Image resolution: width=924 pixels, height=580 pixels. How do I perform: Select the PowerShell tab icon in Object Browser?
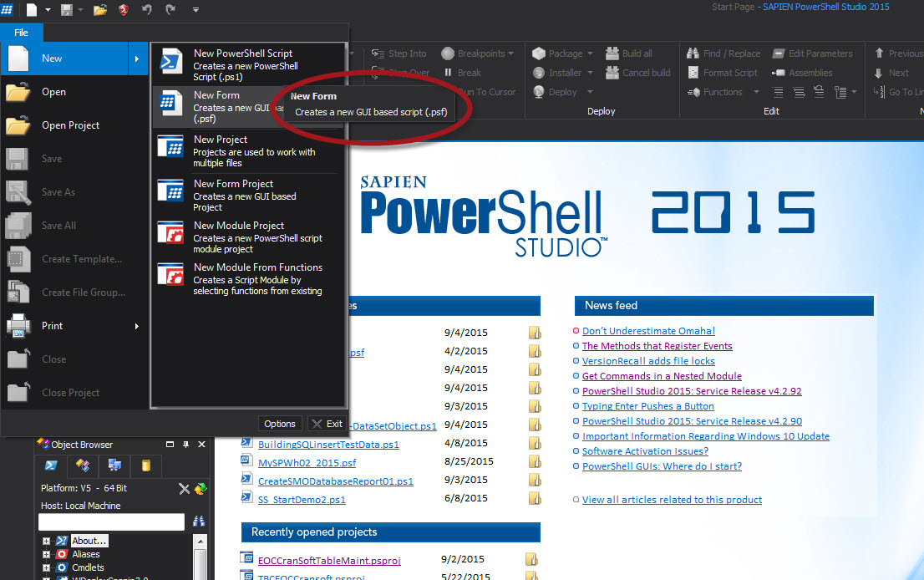(51, 466)
